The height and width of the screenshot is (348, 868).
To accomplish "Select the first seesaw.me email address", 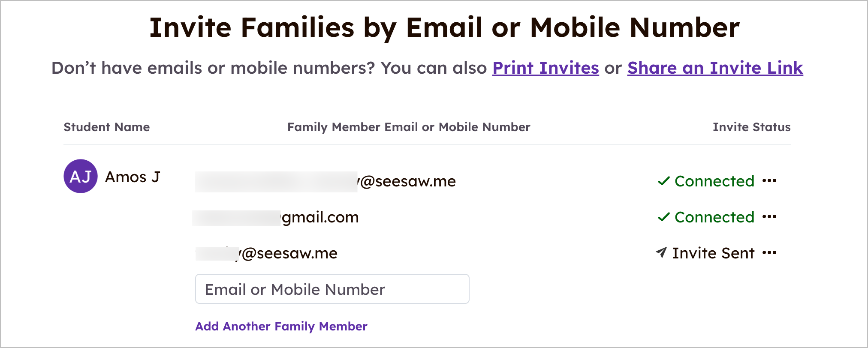I will pyautogui.click(x=325, y=181).
